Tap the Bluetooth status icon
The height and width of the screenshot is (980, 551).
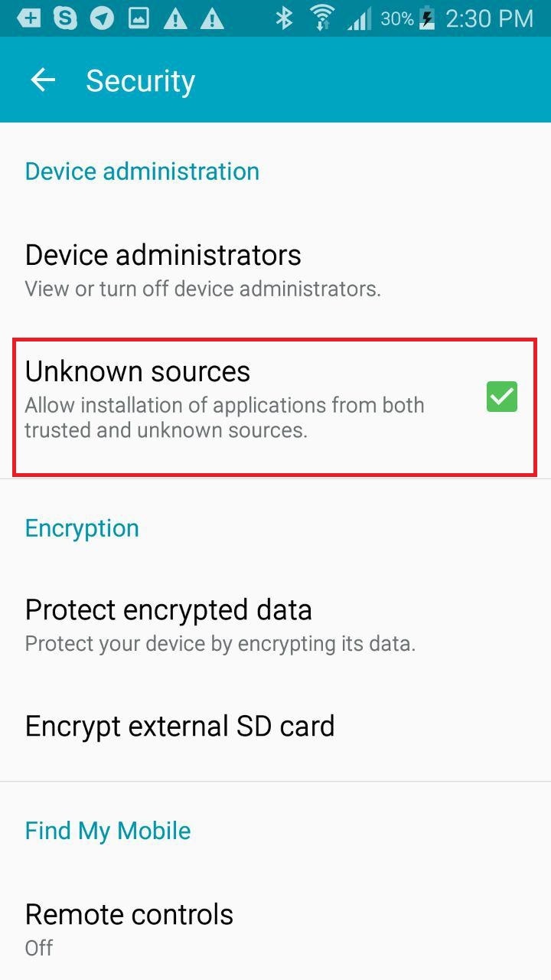(x=284, y=18)
